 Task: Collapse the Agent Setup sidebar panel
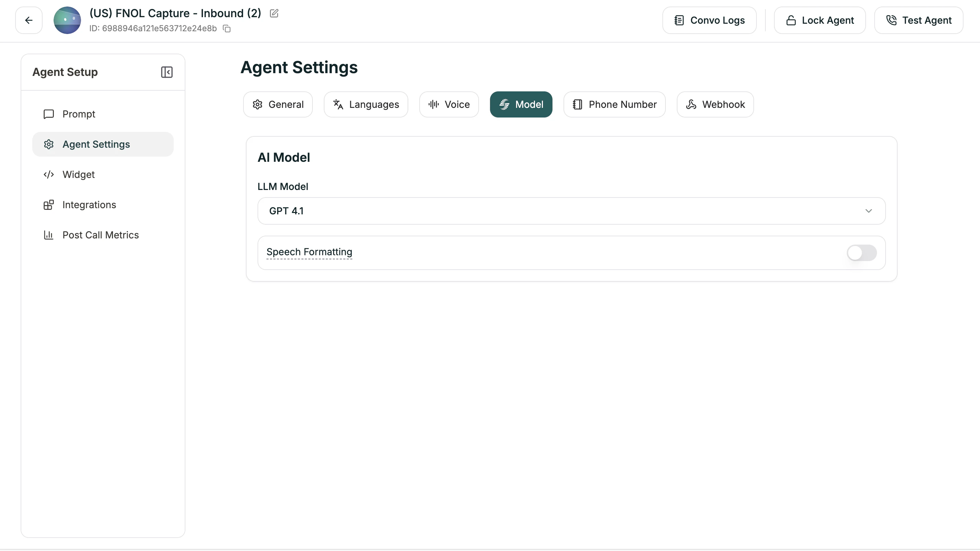tap(167, 72)
